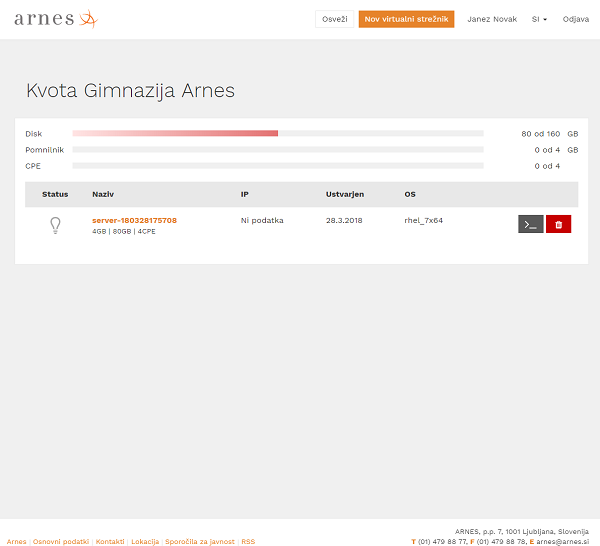Click the OS column header

click(410, 194)
